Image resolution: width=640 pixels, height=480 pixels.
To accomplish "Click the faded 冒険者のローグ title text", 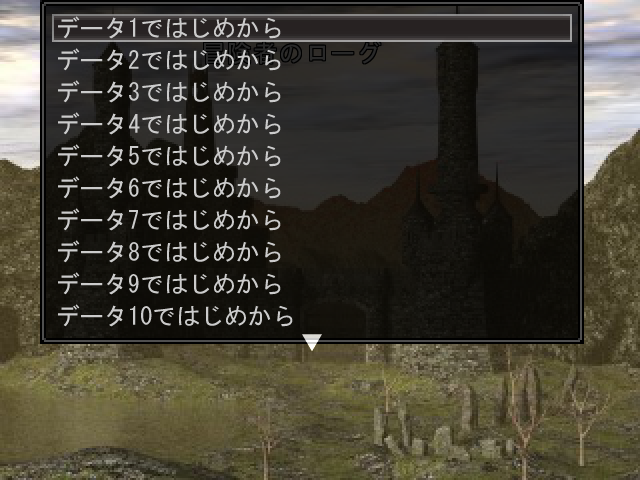I will pos(291,53).
